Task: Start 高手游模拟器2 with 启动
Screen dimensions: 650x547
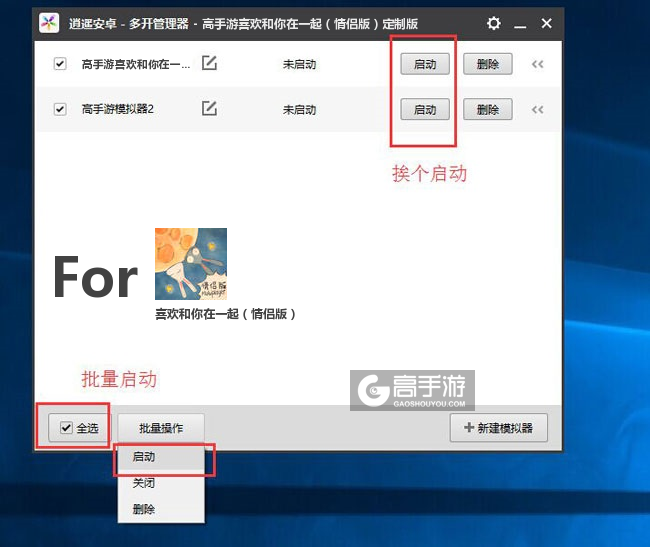Action: (425, 109)
